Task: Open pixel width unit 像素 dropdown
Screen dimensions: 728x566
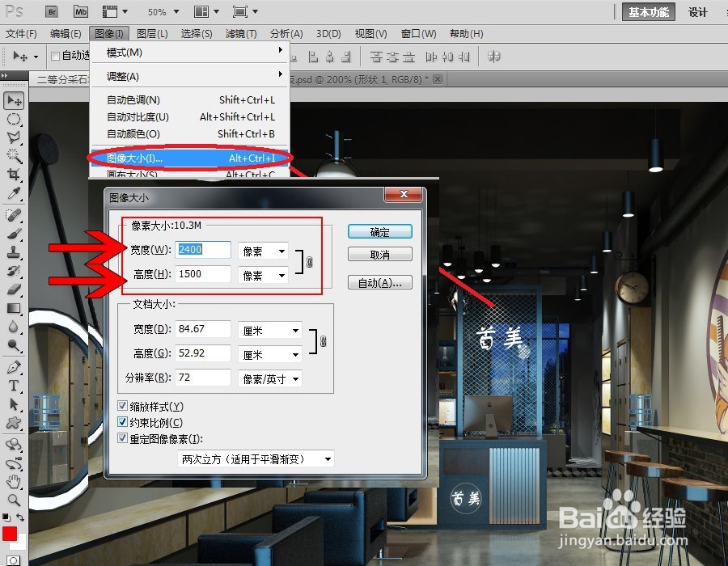Action: click(x=263, y=251)
